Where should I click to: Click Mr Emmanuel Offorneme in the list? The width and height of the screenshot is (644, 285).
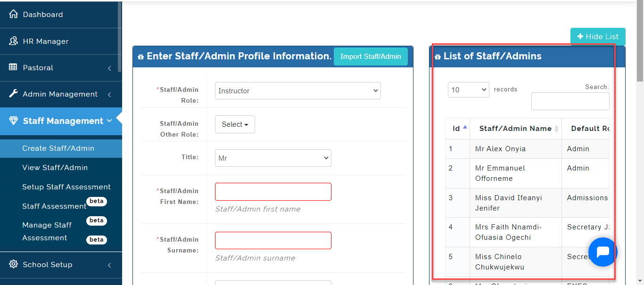(x=500, y=173)
